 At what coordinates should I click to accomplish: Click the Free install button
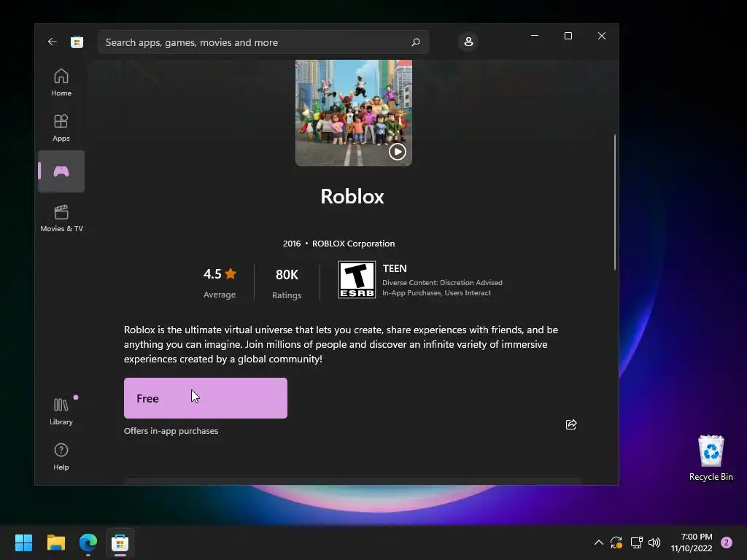[x=205, y=398]
